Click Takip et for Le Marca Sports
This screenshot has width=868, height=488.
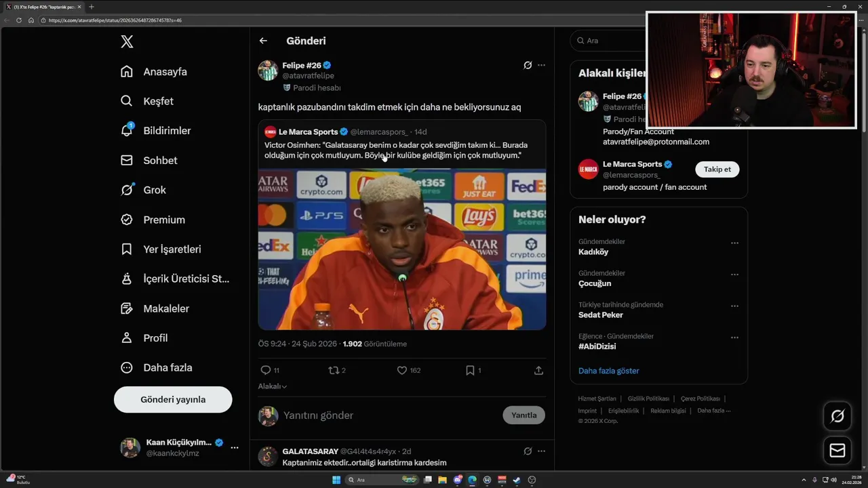(717, 169)
